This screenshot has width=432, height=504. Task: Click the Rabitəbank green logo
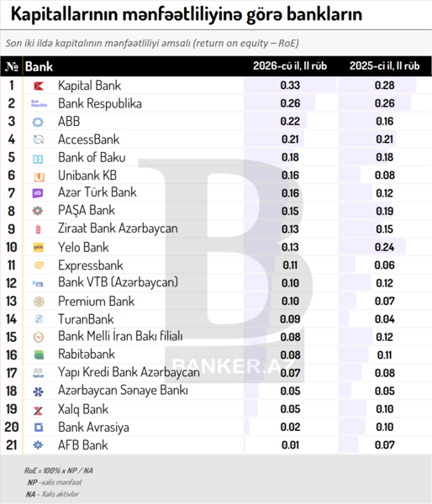point(39,354)
